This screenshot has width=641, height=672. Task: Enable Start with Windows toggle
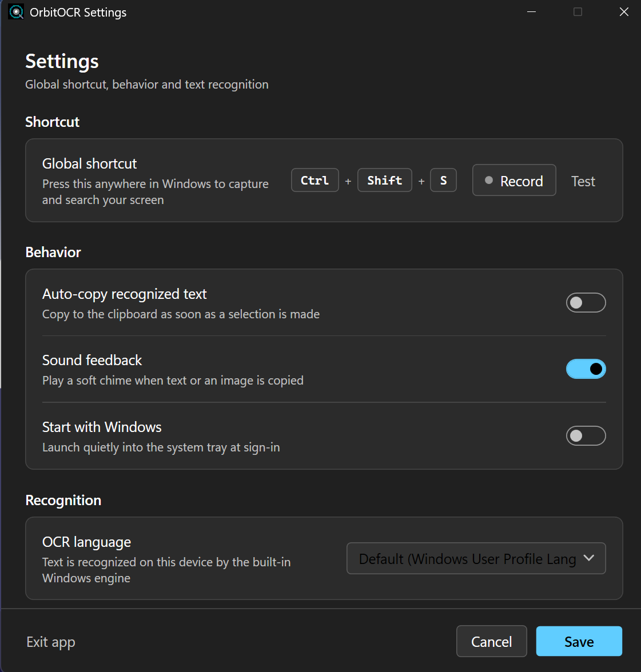coord(586,436)
